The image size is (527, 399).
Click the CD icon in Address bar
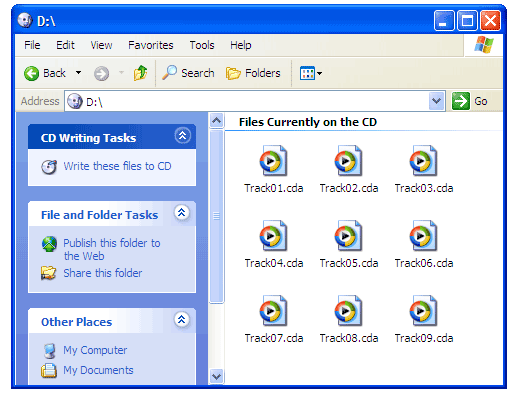tap(75, 101)
